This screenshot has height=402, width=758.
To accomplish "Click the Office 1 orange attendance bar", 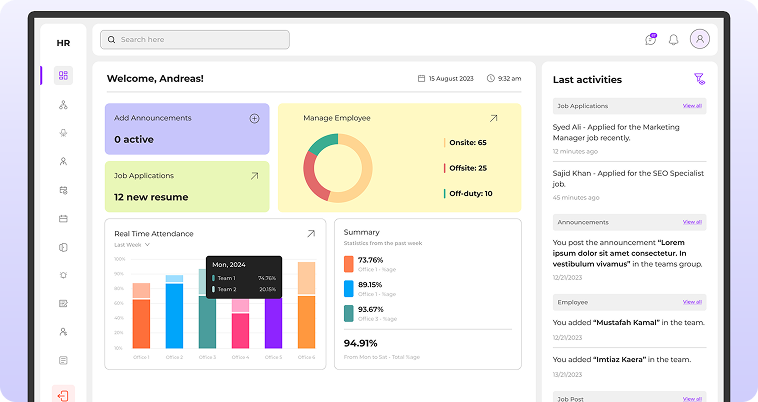I will 141,316.
